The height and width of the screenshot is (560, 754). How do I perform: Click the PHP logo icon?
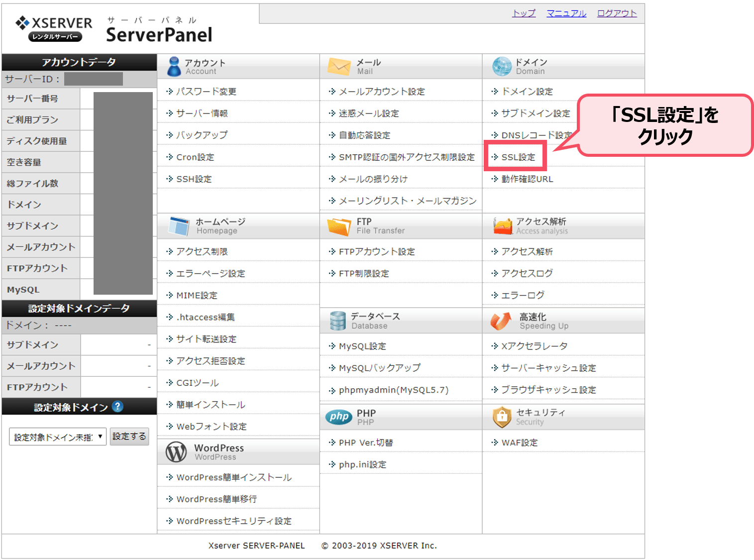[339, 417]
